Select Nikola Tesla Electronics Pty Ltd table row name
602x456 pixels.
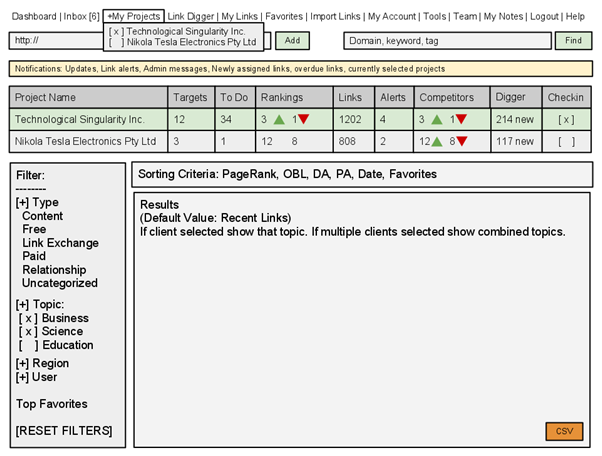[x=85, y=142]
